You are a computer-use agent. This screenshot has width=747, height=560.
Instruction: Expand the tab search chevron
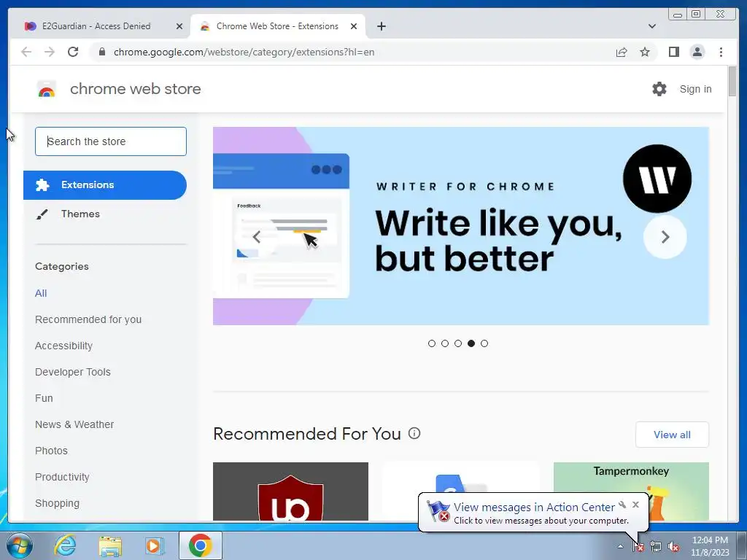652,26
